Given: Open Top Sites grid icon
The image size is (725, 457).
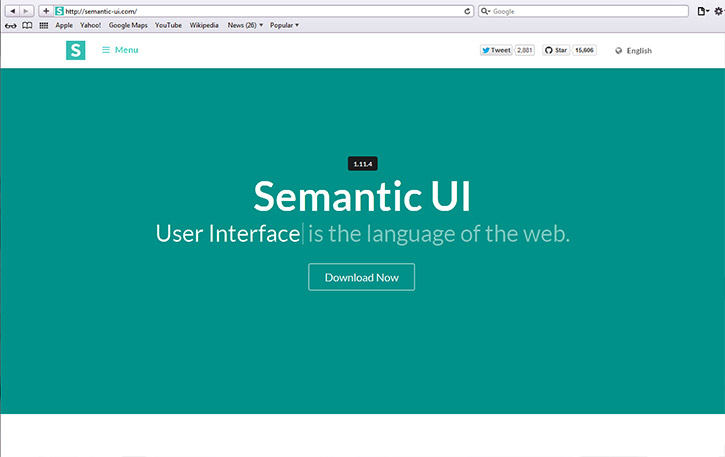Looking at the screenshot, I should (x=44, y=25).
